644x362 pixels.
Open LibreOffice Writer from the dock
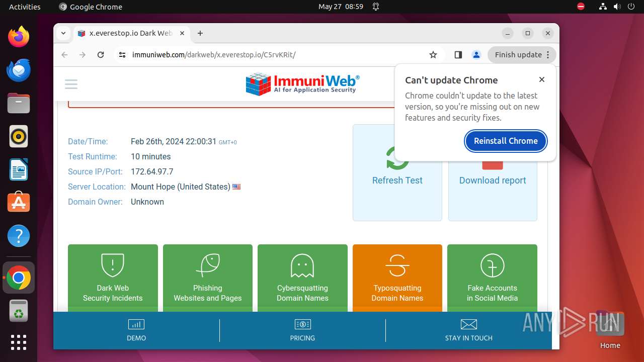pos(19,169)
